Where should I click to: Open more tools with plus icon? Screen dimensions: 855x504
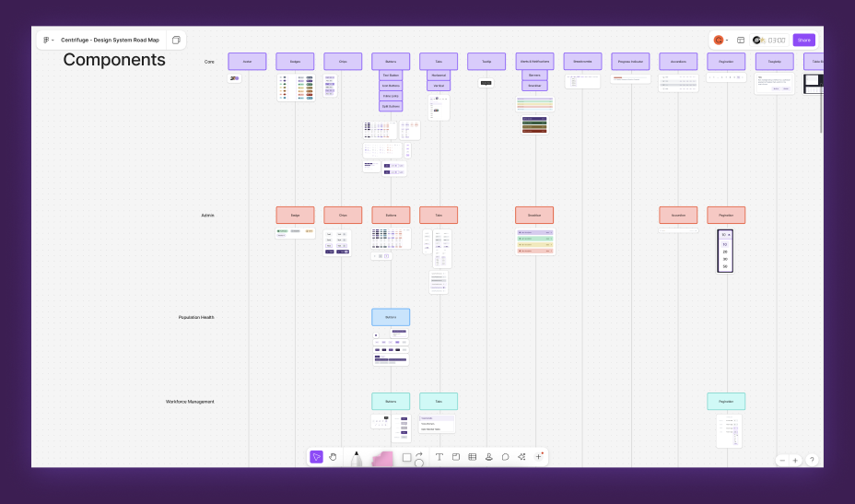[x=538, y=457]
